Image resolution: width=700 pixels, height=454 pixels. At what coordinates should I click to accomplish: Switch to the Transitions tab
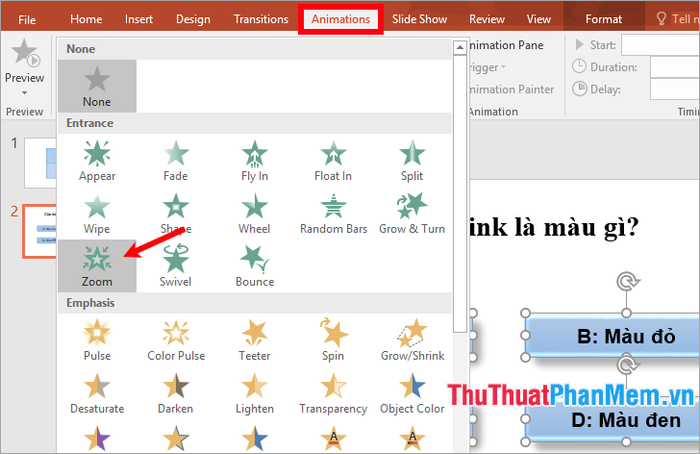point(260,19)
